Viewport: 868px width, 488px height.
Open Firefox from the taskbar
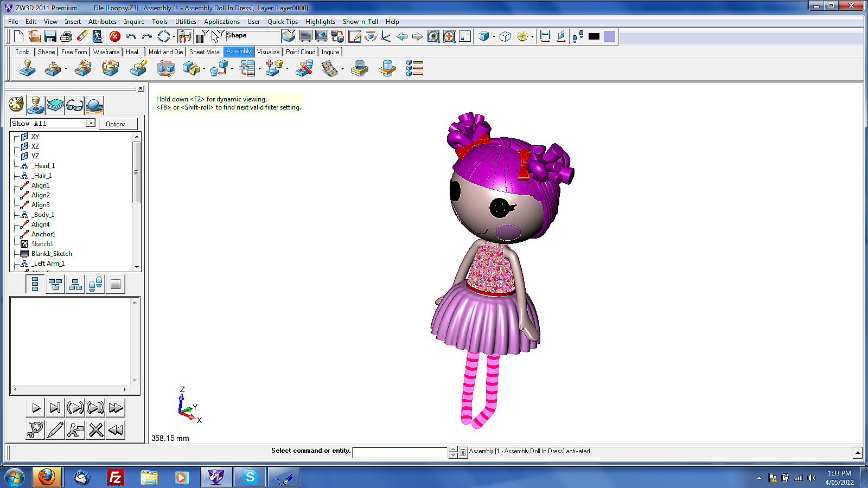tap(47, 477)
